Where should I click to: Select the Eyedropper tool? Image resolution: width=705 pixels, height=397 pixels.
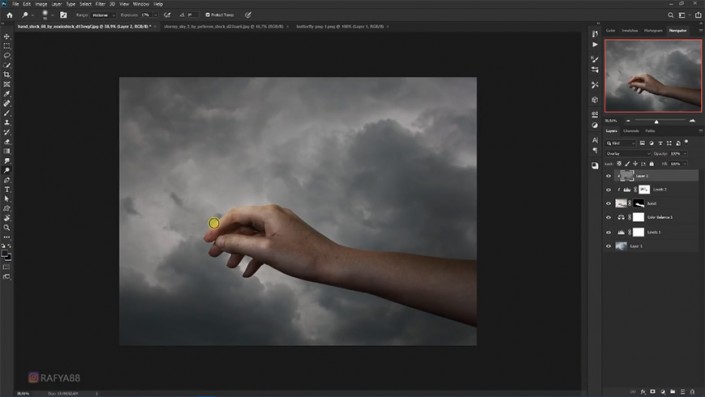tap(7, 94)
